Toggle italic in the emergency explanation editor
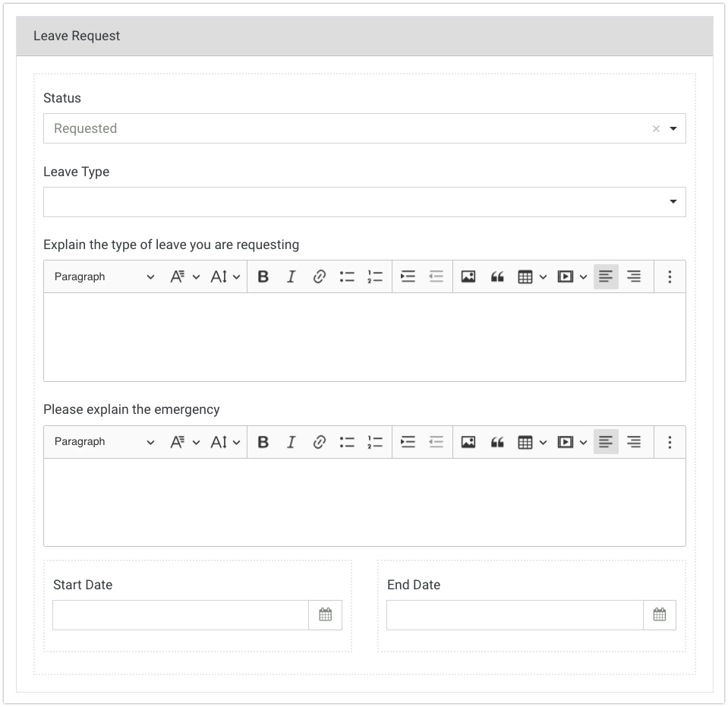This screenshot has width=728, height=707. 291,442
